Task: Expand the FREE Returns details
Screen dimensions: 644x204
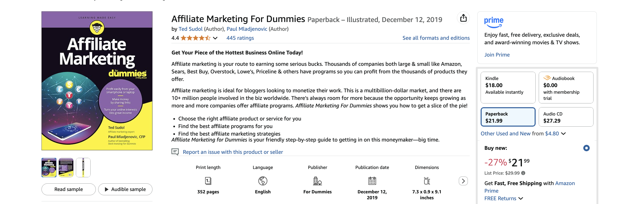Action: (521, 198)
